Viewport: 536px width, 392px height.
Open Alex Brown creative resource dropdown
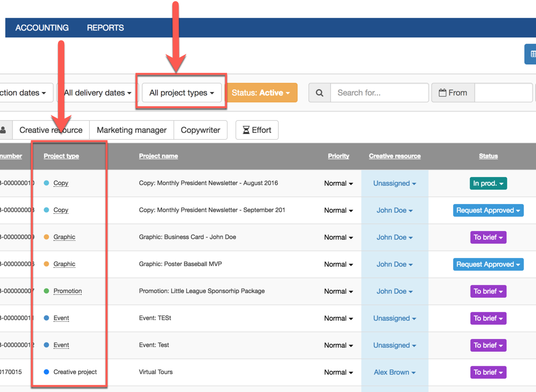[394, 372]
